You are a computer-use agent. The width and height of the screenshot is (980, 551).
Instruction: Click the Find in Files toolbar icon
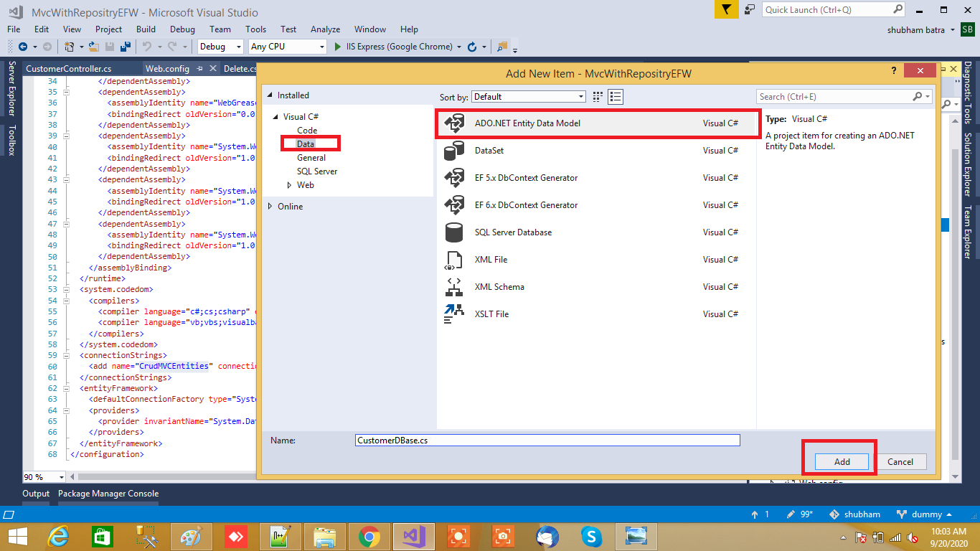(501, 47)
